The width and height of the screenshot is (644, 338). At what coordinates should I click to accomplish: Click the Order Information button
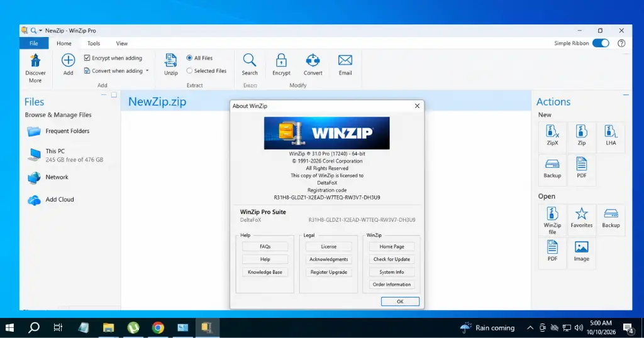pyautogui.click(x=391, y=284)
